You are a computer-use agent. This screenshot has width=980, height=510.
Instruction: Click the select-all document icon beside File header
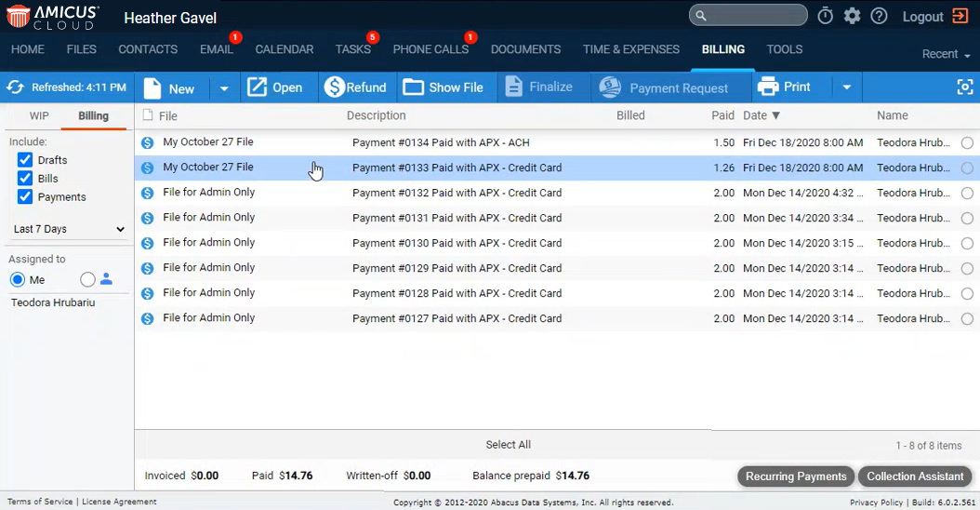pos(148,115)
